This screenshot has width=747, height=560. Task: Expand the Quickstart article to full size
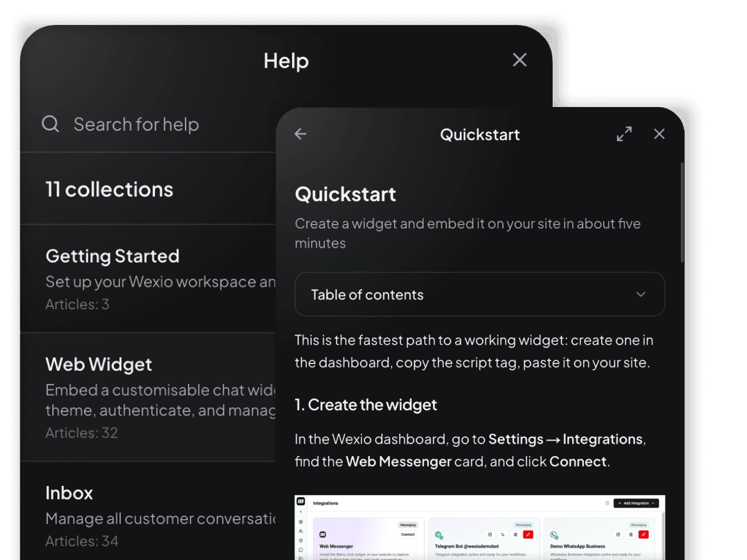click(624, 134)
